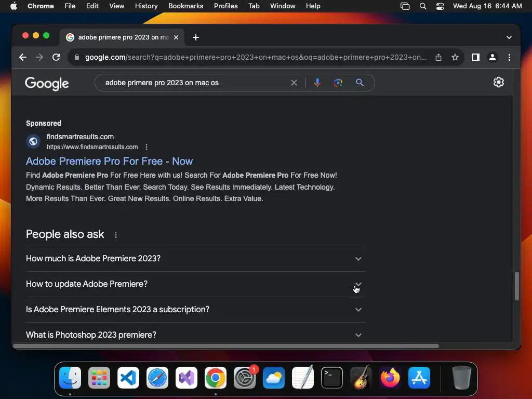Close the adobe primere pro tab
532x399 pixels.
coord(176,37)
